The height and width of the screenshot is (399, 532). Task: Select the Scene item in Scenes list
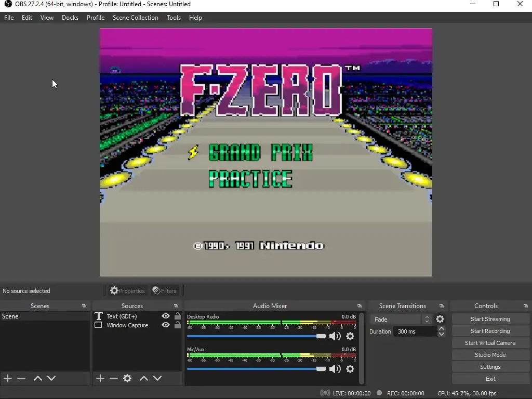click(x=45, y=316)
